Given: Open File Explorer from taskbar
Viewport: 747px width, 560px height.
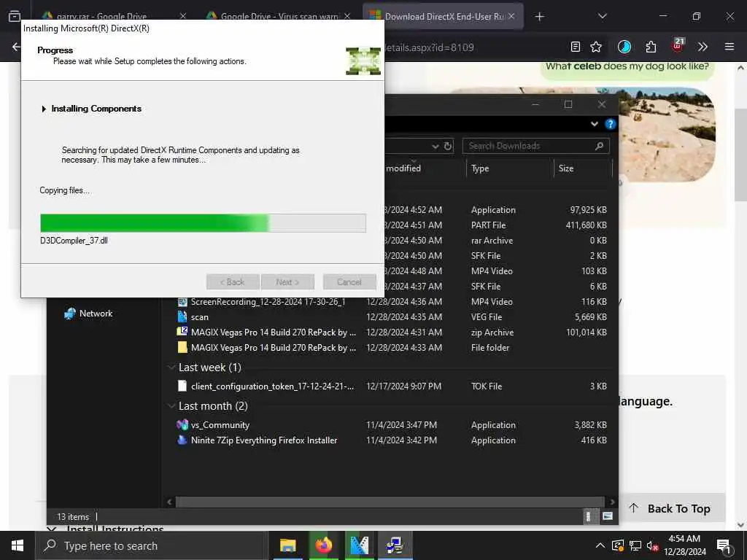Looking at the screenshot, I should click(287, 545).
